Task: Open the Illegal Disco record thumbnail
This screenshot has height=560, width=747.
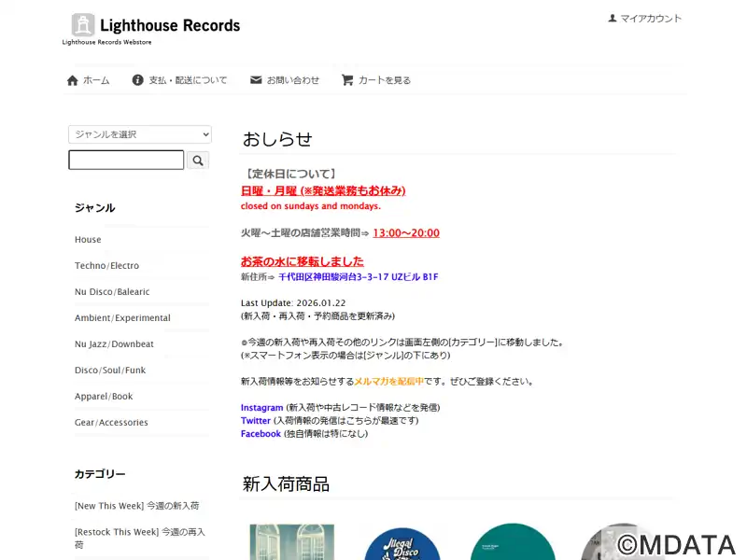Action: click(x=402, y=544)
